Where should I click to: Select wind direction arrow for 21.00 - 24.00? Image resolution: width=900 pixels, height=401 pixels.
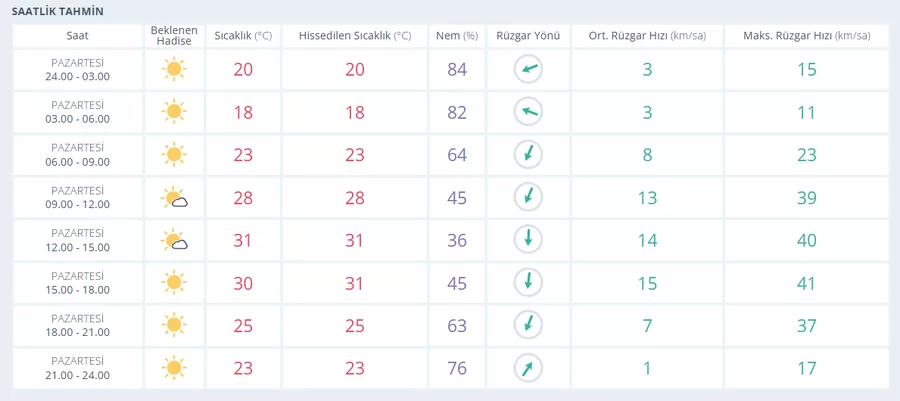pyautogui.click(x=528, y=368)
